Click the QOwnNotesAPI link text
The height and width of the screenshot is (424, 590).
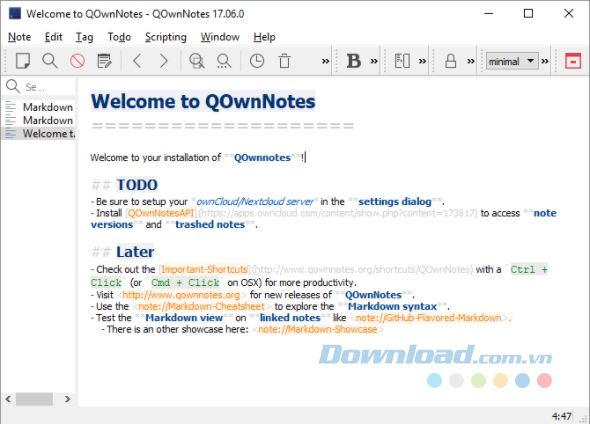tap(161, 213)
